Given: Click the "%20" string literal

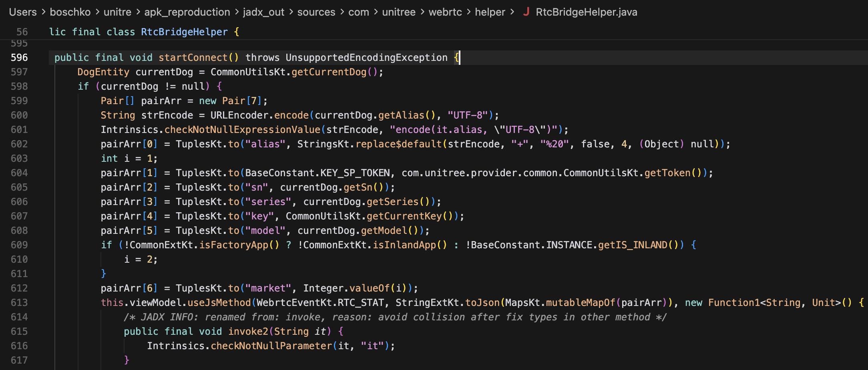Looking at the screenshot, I should 555,144.
